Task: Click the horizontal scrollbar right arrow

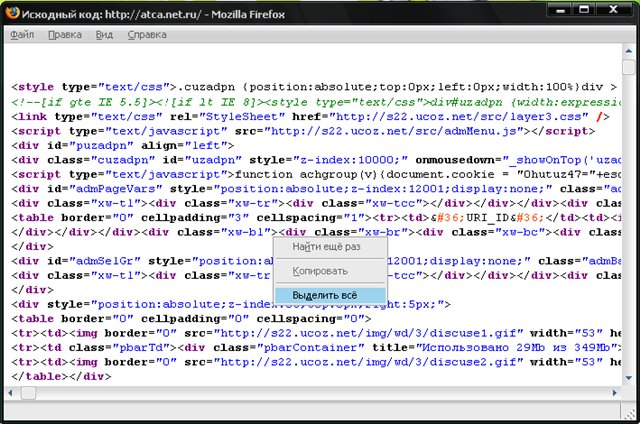Action: (613, 393)
